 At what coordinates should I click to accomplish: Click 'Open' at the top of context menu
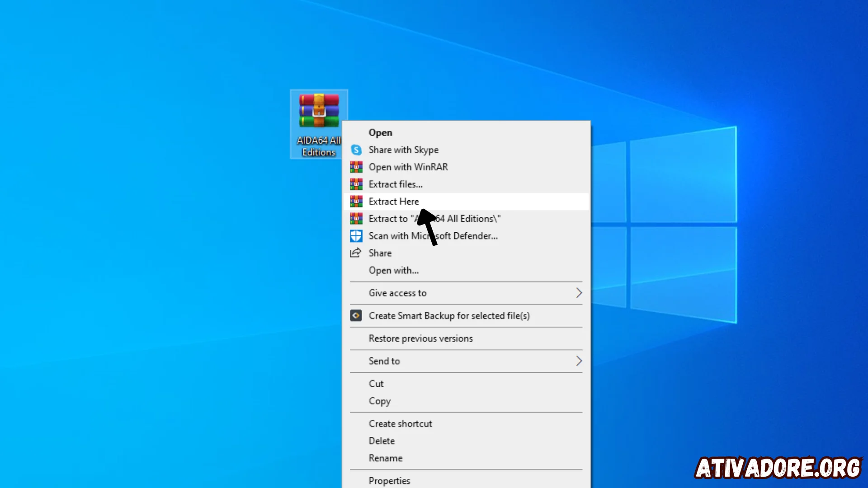click(380, 132)
